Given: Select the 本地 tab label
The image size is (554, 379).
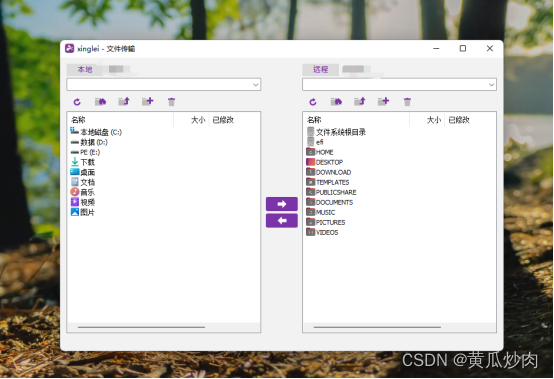Looking at the screenshot, I should coord(85,70).
